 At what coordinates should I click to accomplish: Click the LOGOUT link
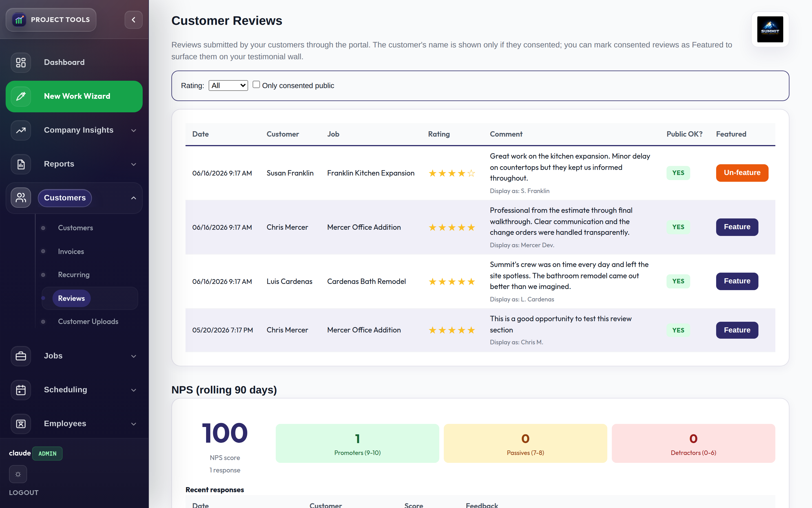coord(24,492)
